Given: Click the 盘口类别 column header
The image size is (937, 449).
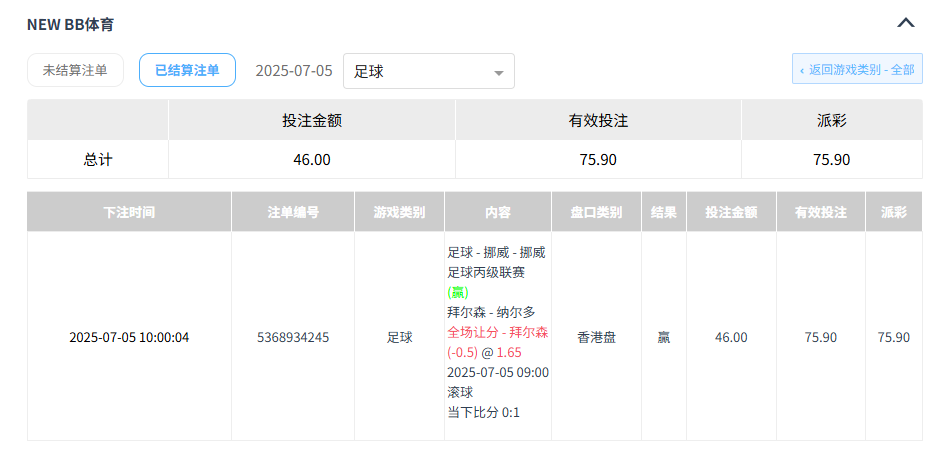Looking at the screenshot, I should coord(596,212).
